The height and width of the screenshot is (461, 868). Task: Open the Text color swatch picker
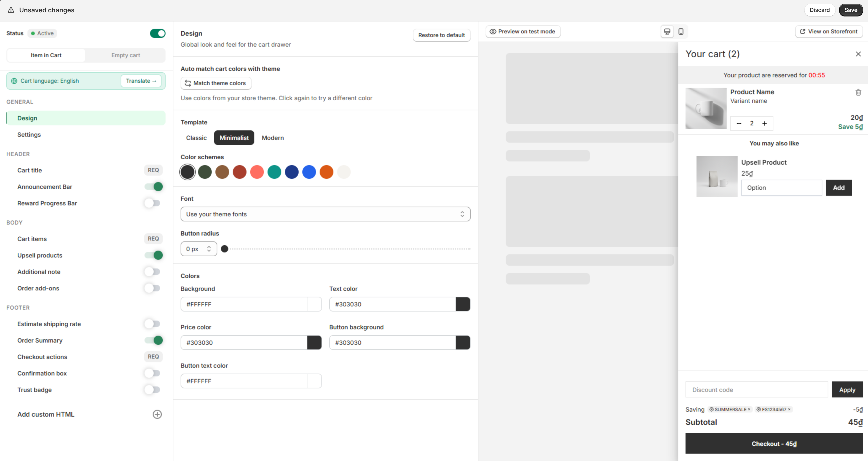point(463,304)
